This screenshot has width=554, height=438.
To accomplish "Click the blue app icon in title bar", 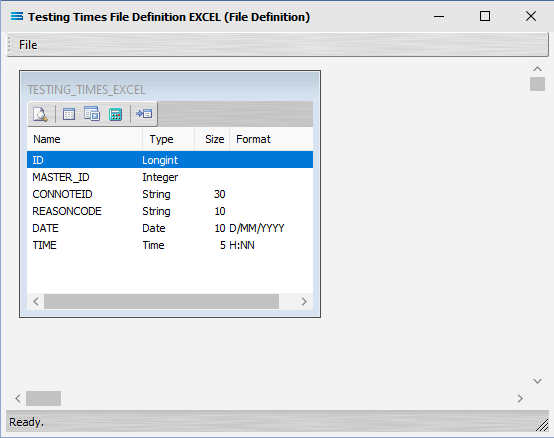I will tap(17, 16).
